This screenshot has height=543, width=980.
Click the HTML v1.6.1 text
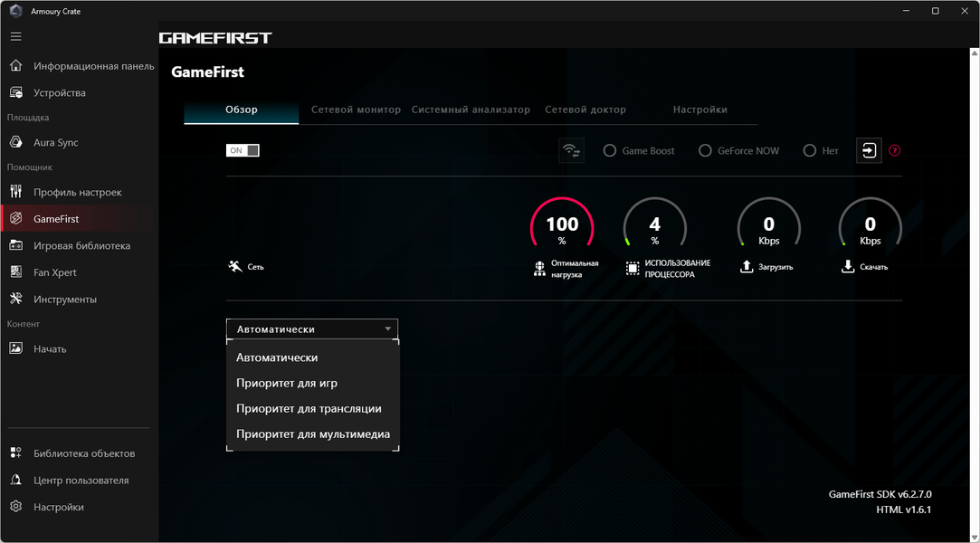click(903, 510)
